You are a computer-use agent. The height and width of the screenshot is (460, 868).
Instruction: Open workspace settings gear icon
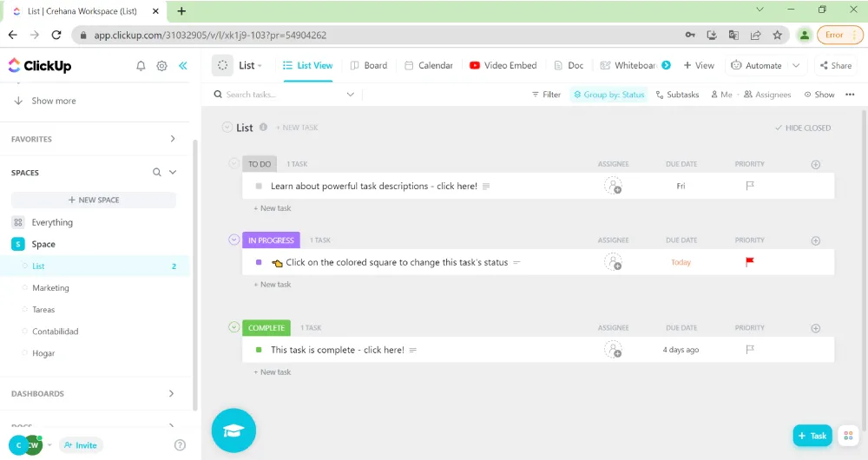tap(161, 66)
